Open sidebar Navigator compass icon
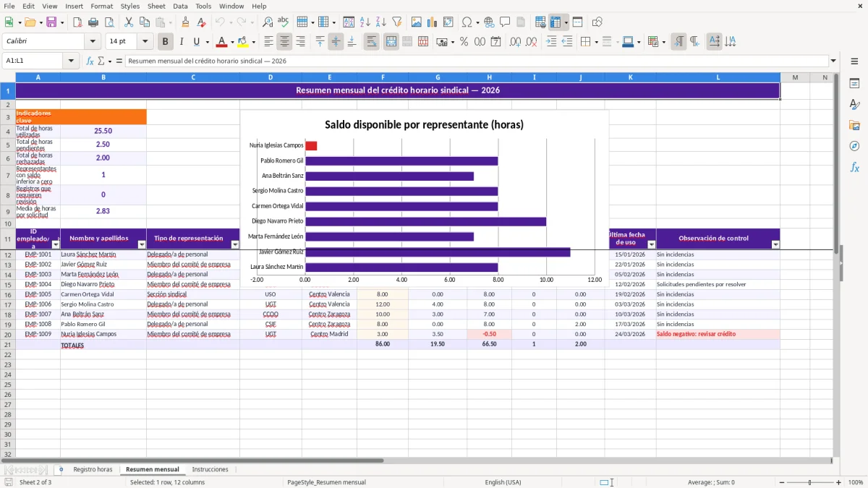 pos(854,146)
